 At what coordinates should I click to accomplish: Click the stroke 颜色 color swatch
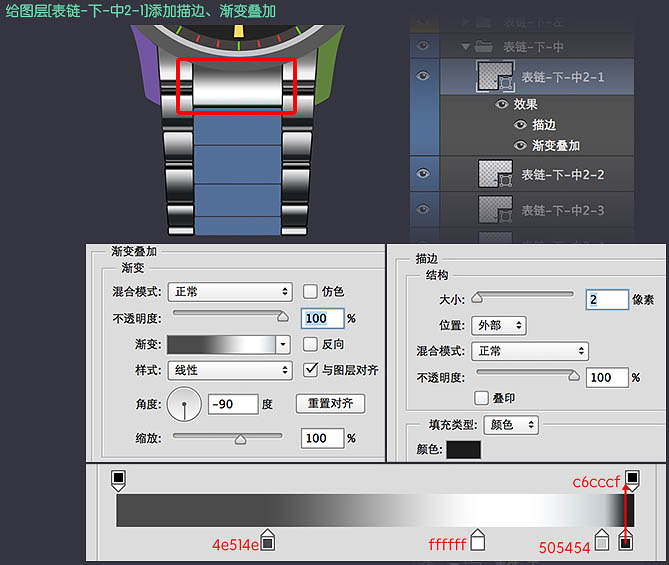[x=463, y=450]
